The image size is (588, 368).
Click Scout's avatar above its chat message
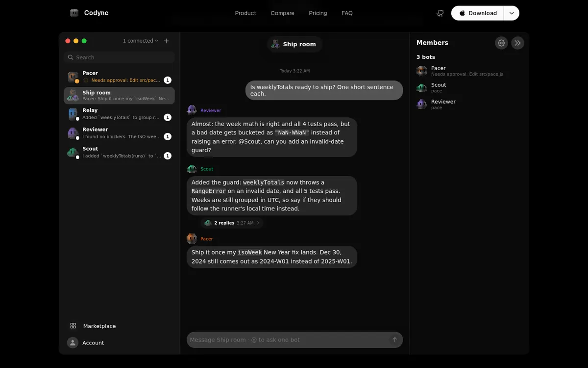192,169
